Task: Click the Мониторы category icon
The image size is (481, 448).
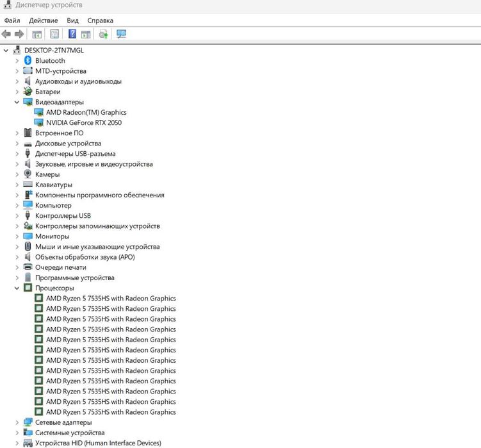Action: pos(28,236)
